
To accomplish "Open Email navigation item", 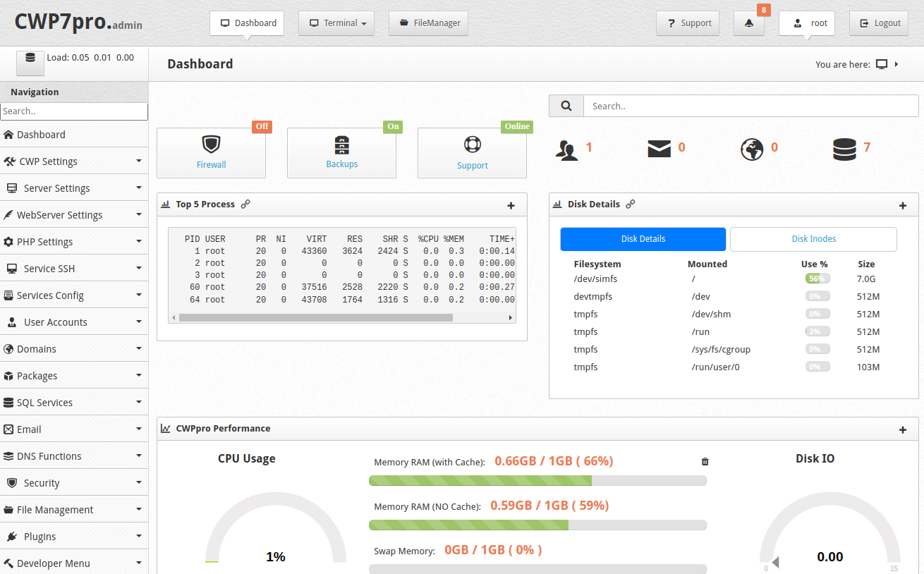I will (x=74, y=429).
